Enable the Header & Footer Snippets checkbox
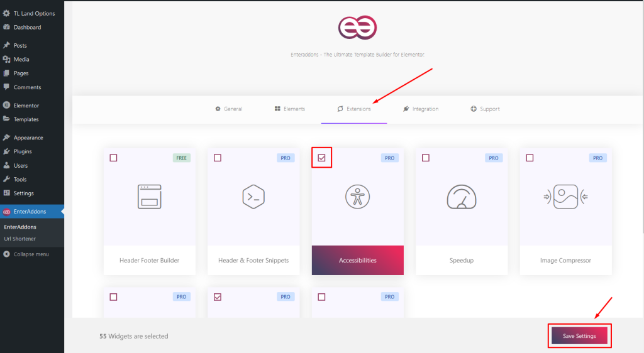 (x=218, y=158)
